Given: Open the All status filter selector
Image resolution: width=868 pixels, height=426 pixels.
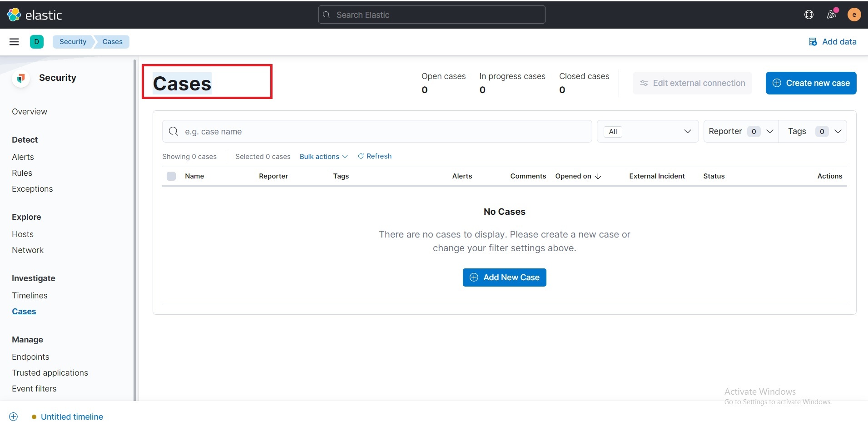Looking at the screenshot, I should tap(648, 131).
